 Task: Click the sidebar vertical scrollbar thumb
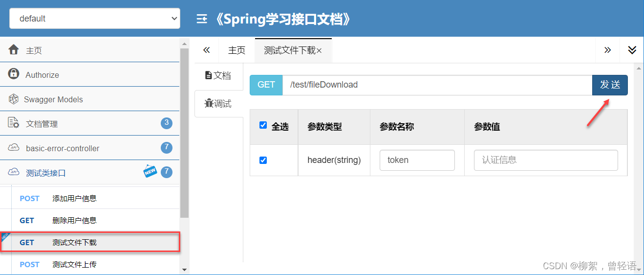click(184, 132)
